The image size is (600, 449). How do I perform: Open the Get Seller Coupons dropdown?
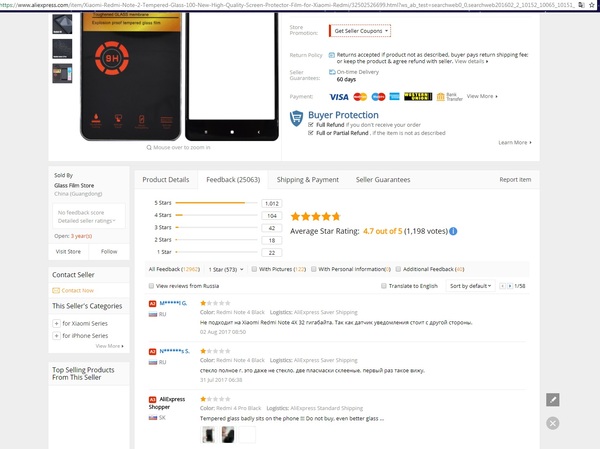click(360, 31)
